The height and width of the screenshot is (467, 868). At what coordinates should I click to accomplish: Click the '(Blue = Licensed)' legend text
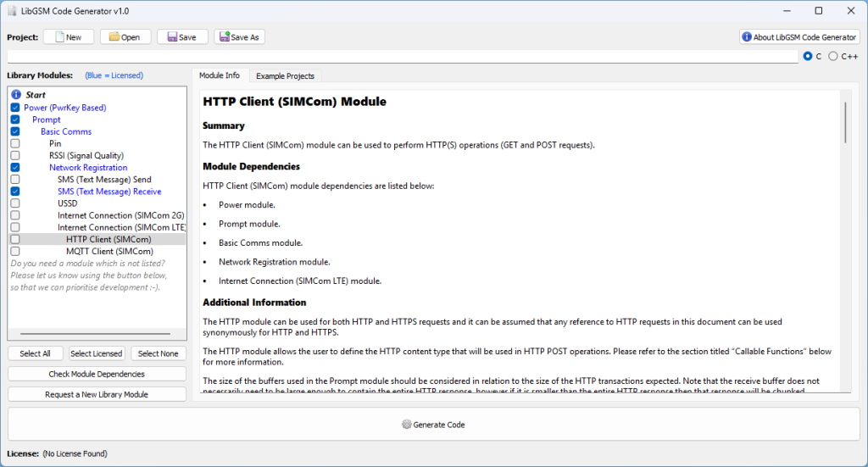click(114, 75)
